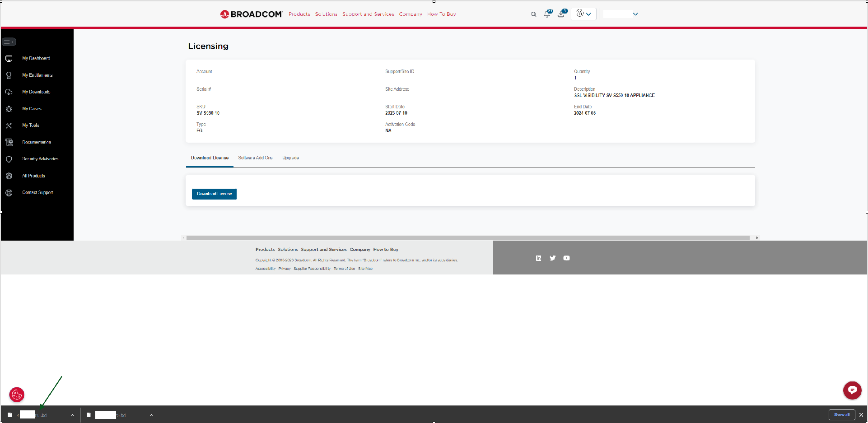Click the End Date value 2024 07 08

pos(585,113)
